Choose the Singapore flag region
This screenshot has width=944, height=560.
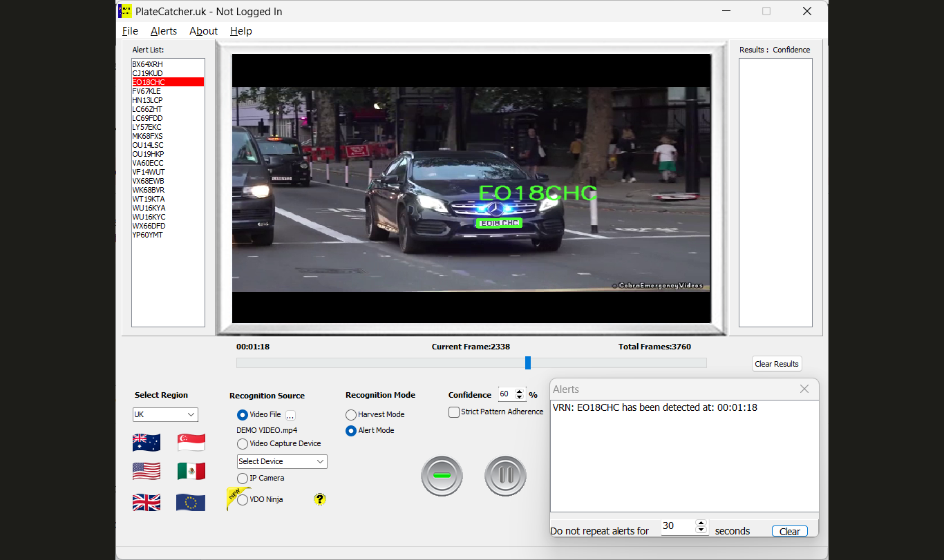(191, 443)
